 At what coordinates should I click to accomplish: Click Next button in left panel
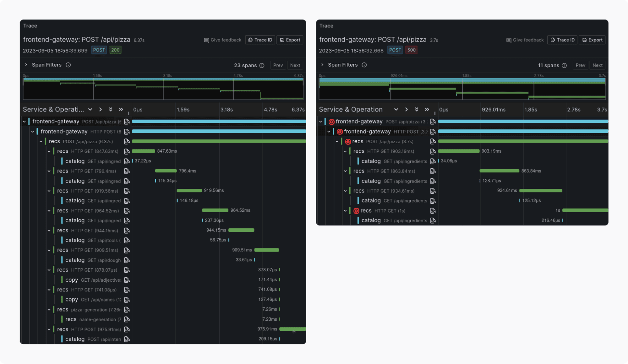click(295, 65)
